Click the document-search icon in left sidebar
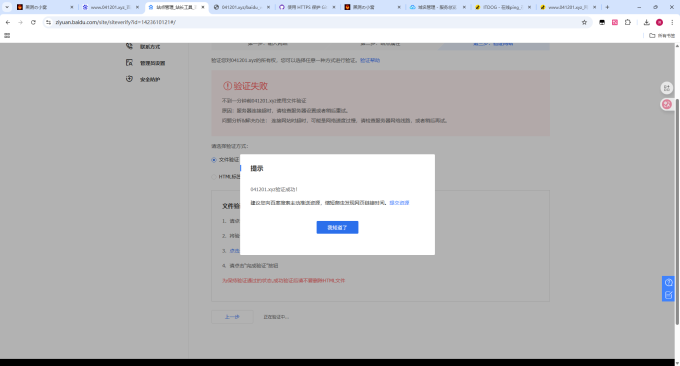 click(129, 62)
